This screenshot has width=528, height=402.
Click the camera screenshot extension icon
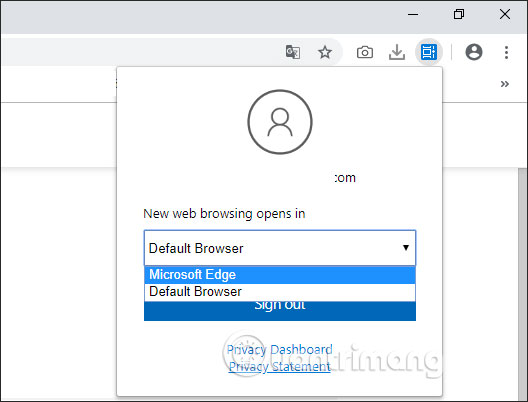[365, 52]
